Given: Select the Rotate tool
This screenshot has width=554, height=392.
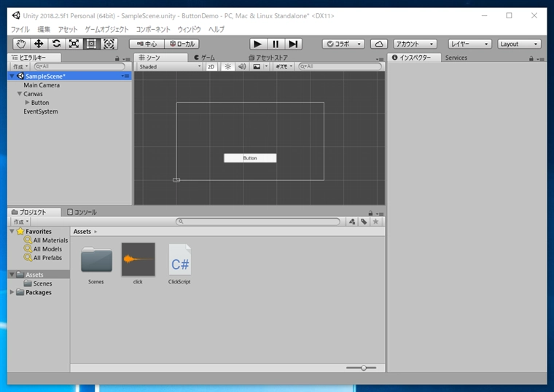Looking at the screenshot, I should pyautogui.click(x=56, y=44).
